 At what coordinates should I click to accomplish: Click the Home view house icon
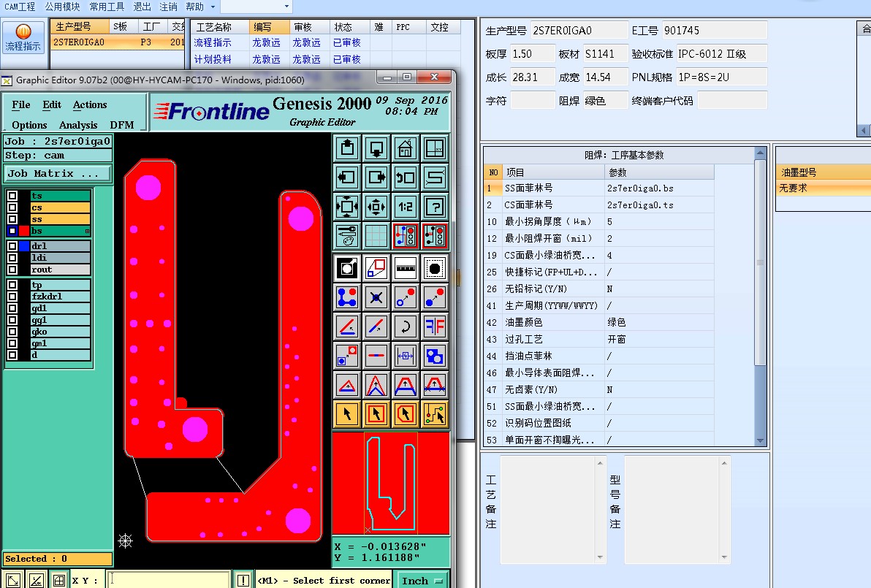click(x=406, y=148)
